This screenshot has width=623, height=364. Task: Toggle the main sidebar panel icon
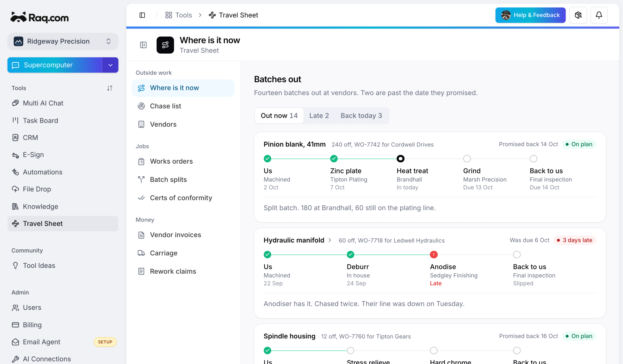[x=142, y=15]
